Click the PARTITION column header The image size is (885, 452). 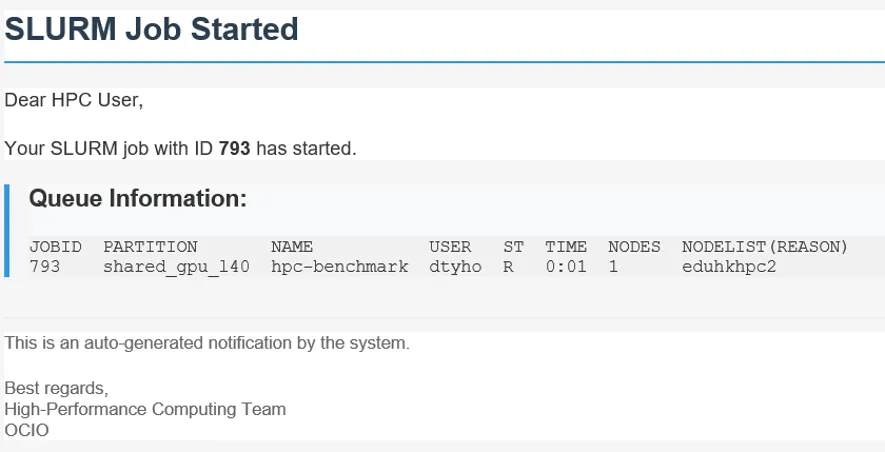pos(150,247)
